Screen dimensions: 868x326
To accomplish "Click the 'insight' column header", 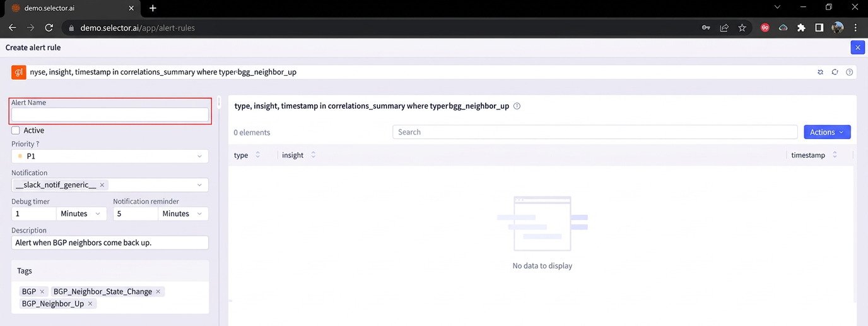I will pyautogui.click(x=293, y=155).
